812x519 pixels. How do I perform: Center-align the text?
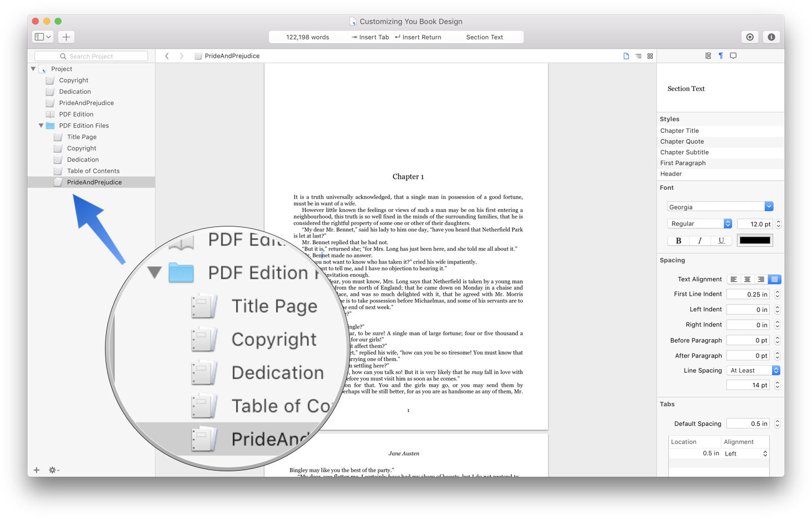[x=747, y=279]
